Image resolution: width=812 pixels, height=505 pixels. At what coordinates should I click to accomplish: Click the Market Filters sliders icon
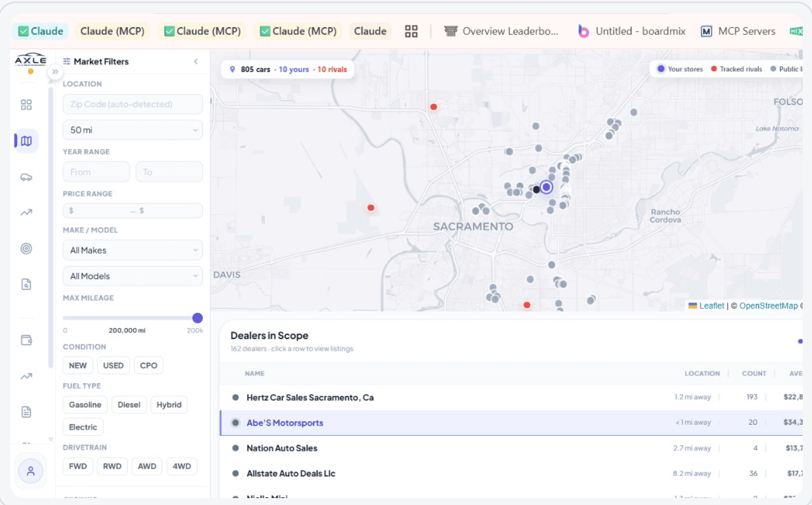[x=67, y=61]
